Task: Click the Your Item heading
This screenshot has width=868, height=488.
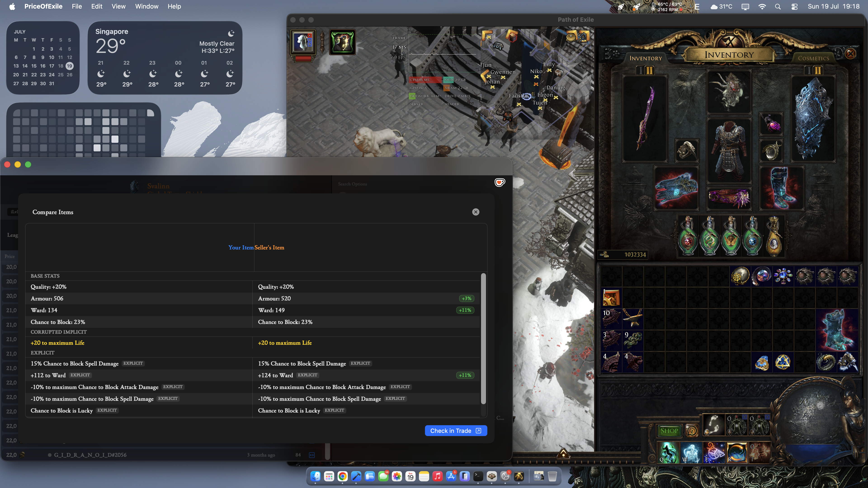Action: coord(241,248)
